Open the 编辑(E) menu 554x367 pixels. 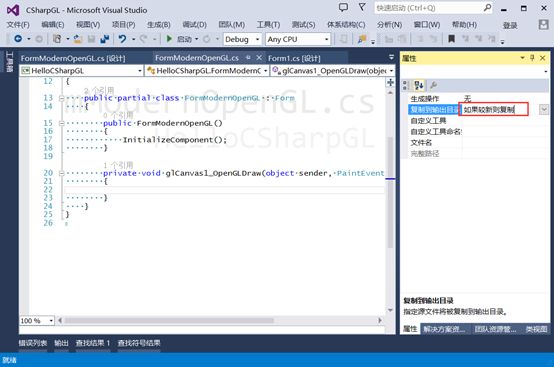click(x=53, y=25)
